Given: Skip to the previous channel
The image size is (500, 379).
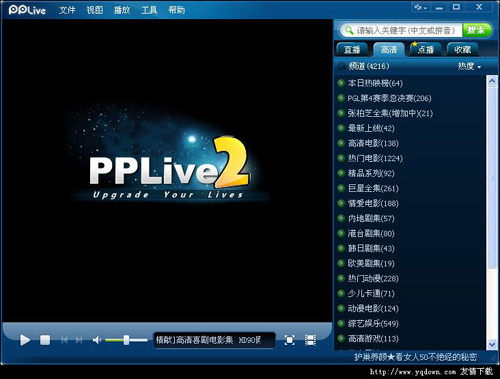Looking at the screenshot, I should [x=64, y=340].
